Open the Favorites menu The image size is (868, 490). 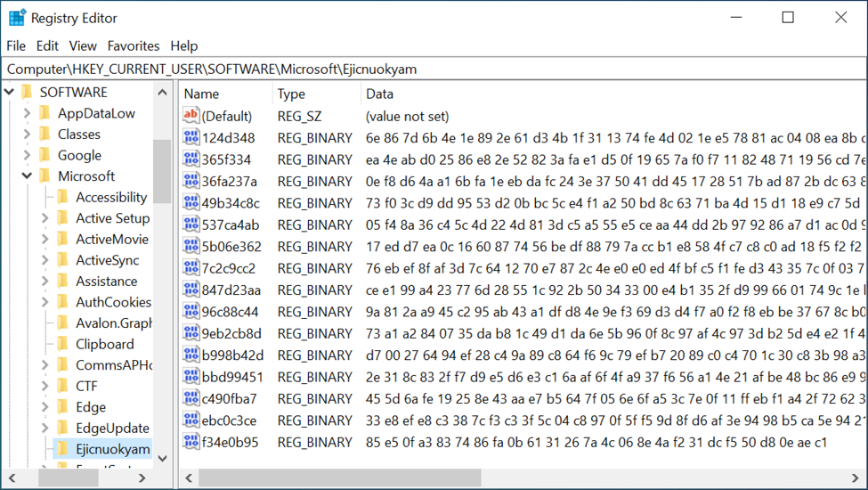(134, 45)
